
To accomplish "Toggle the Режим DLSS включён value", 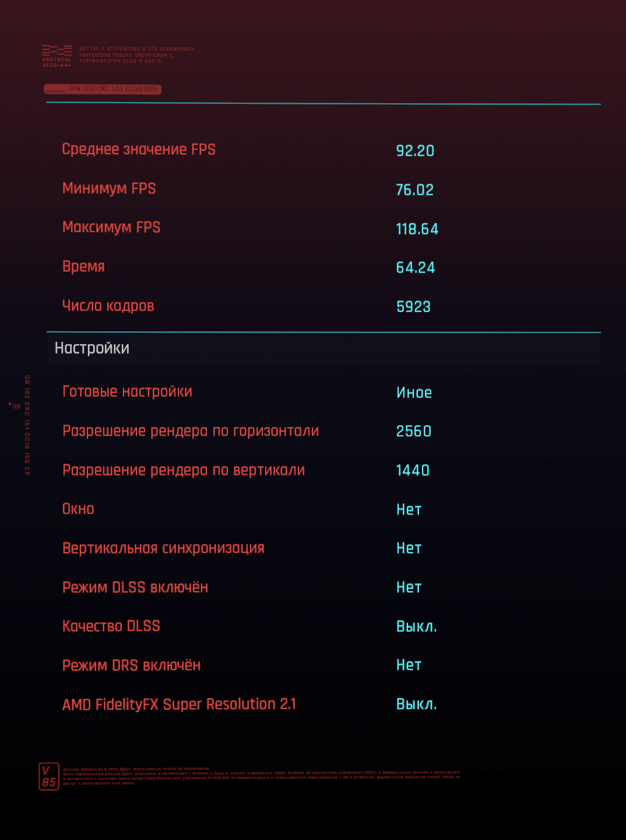I will pyautogui.click(x=409, y=587).
